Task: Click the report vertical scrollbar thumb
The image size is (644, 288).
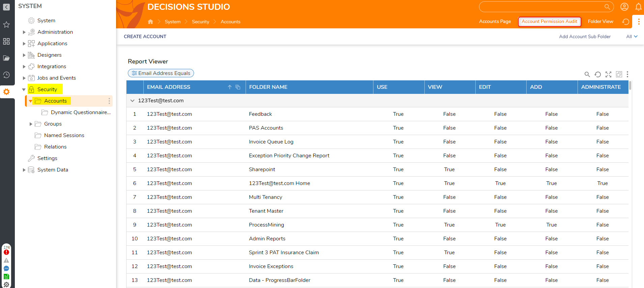Action: point(630,85)
